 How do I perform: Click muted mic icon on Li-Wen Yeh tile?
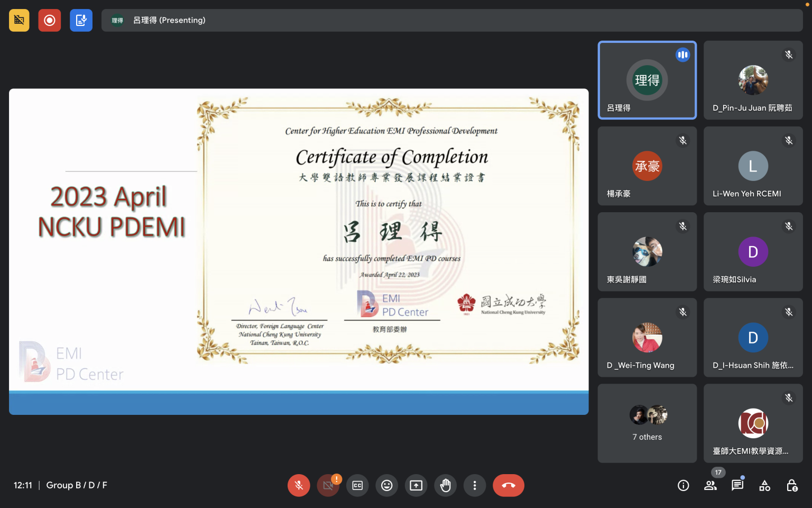pyautogui.click(x=789, y=140)
